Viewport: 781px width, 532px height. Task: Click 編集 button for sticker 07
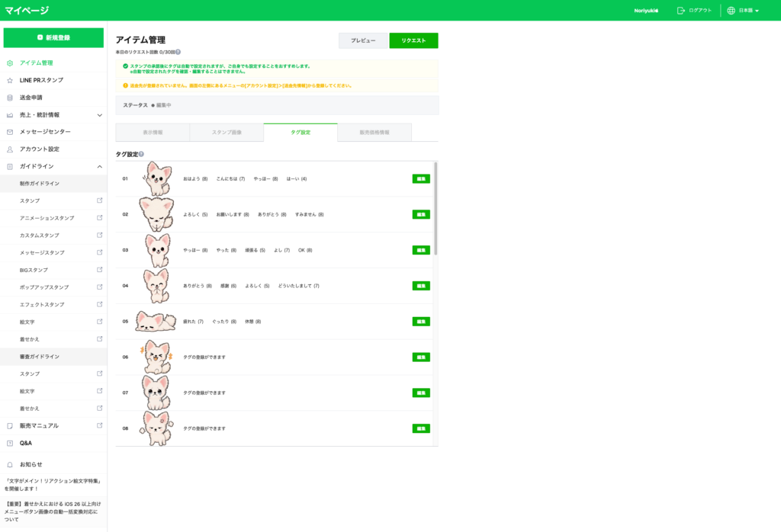coord(421,393)
